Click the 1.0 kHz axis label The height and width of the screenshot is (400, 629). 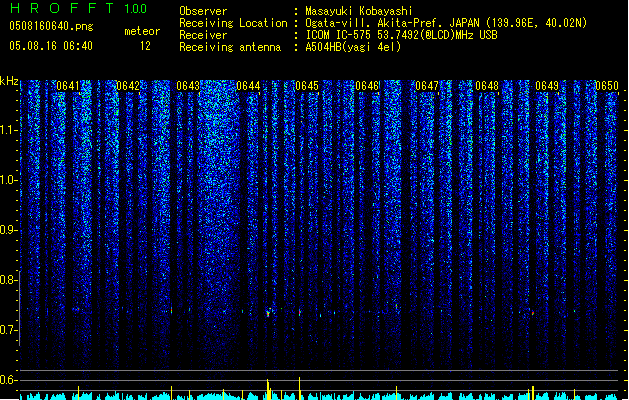coord(9,180)
